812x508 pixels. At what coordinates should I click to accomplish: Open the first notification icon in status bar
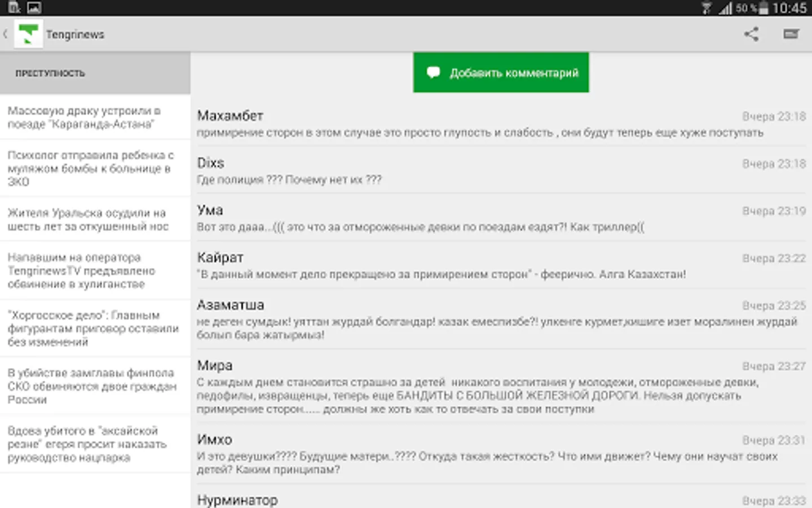point(14,7)
